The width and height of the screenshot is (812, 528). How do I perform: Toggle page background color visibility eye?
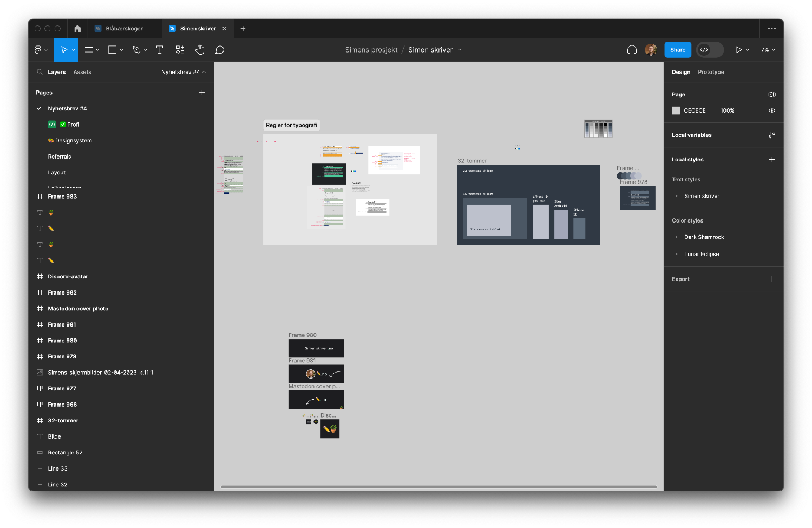(x=772, y=110)
